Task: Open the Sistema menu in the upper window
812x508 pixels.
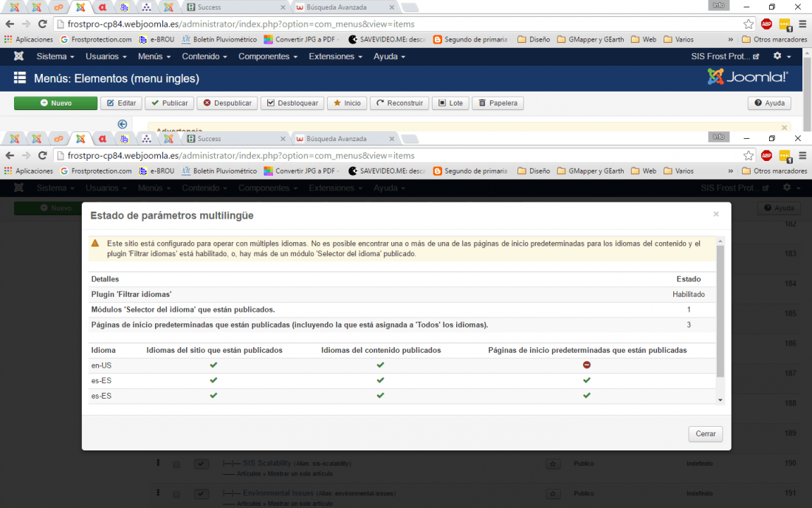Action: 55,56
